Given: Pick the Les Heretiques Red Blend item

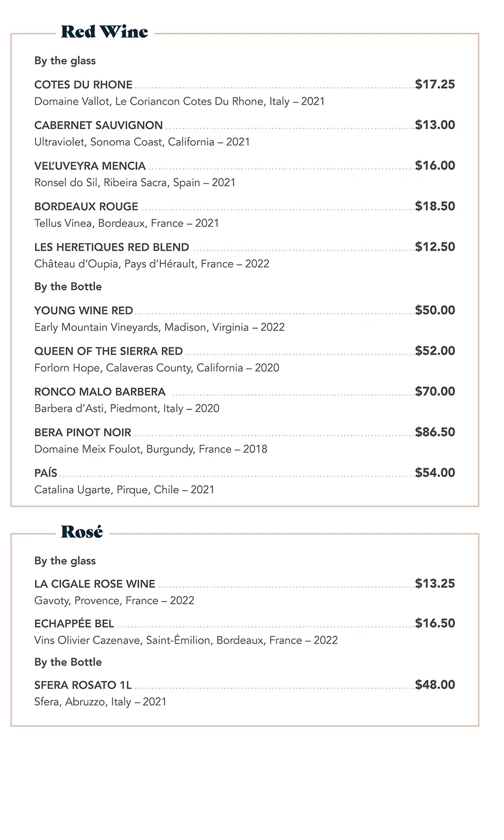Looking at the screenshot, I should tap(111, 247).
